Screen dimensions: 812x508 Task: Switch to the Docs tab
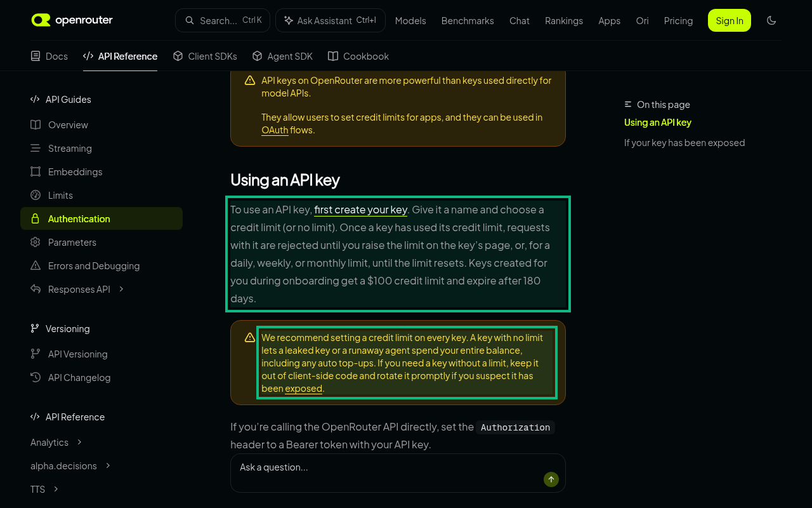(49, 56)
